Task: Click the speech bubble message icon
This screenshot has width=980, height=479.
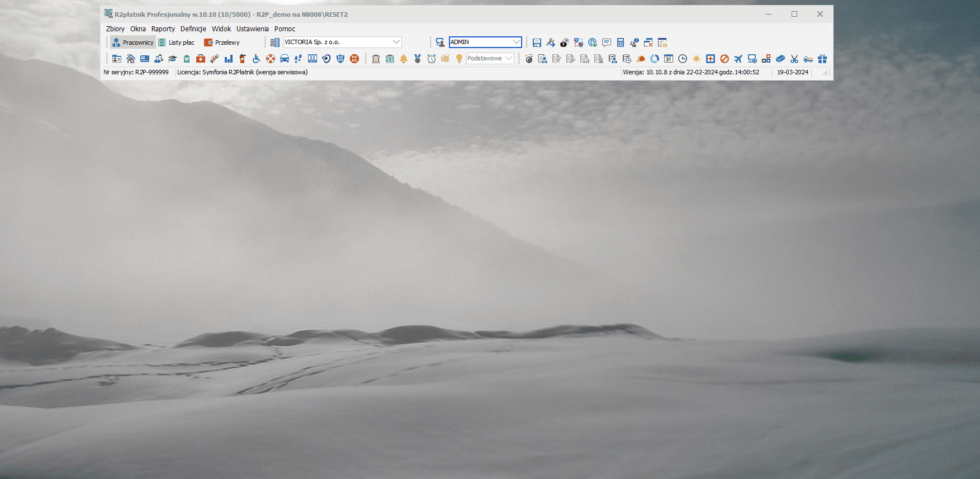Action: [607, 42]
